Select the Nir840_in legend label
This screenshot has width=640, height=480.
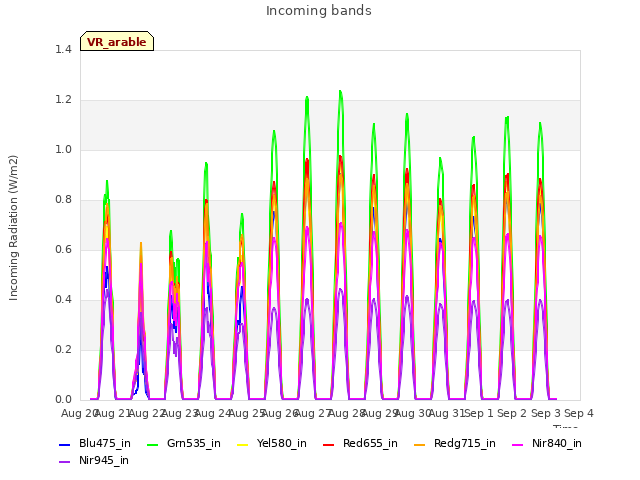pyautogui.click(x=557, y=444)
